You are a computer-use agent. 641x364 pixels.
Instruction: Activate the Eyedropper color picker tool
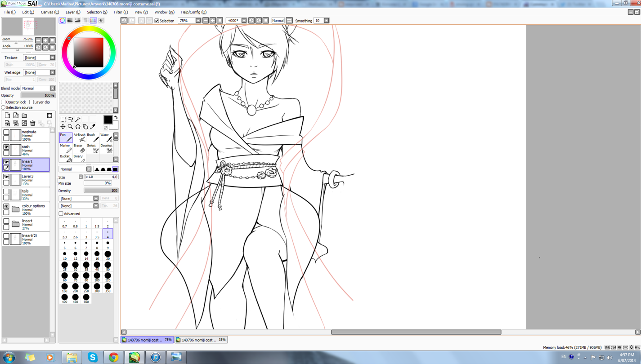[x=93, y=127]
